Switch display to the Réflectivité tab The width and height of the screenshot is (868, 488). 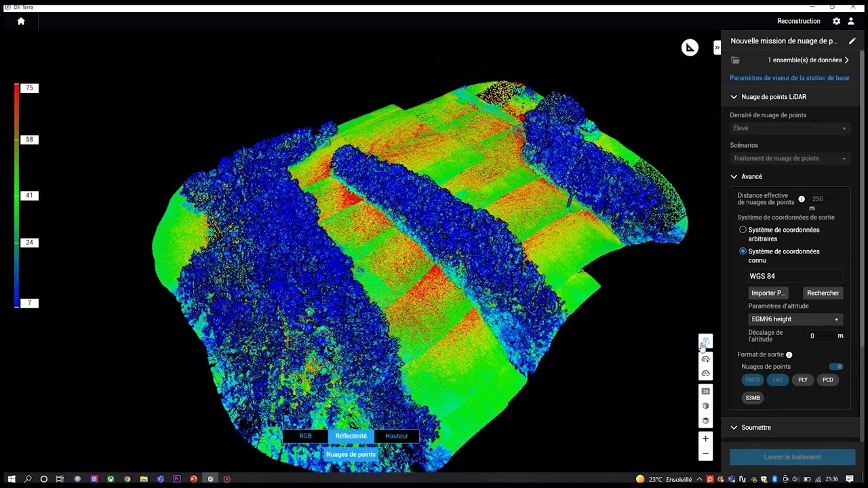click(351, 436)
